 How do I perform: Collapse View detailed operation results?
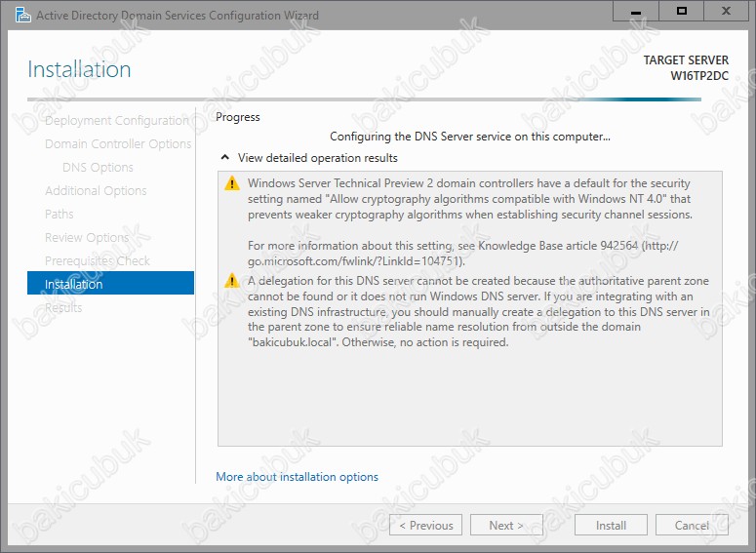(224, 157)
